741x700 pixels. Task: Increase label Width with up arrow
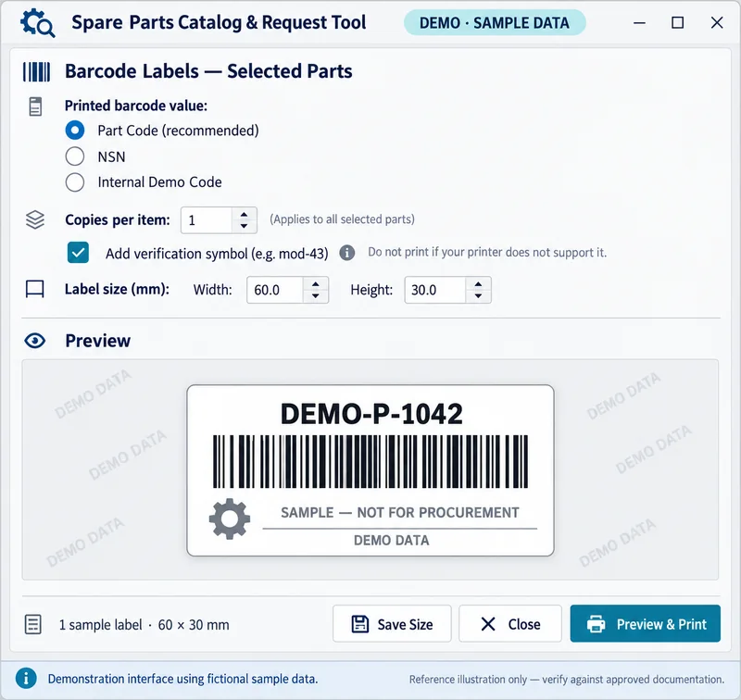click(315, 284)
